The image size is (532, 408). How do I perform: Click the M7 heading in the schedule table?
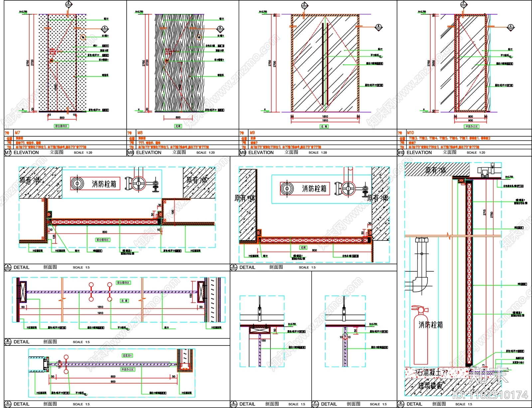pos(17,132)
